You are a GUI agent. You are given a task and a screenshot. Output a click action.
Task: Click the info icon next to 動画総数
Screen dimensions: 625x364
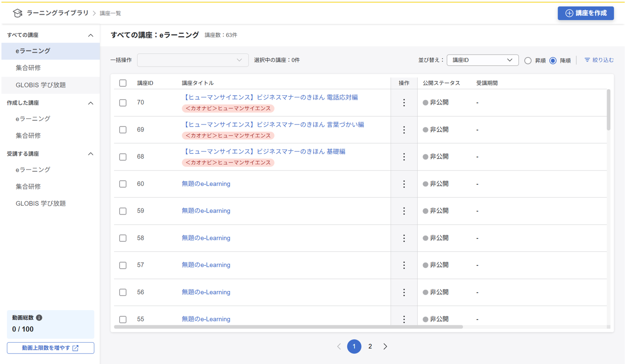pos(40,318)
